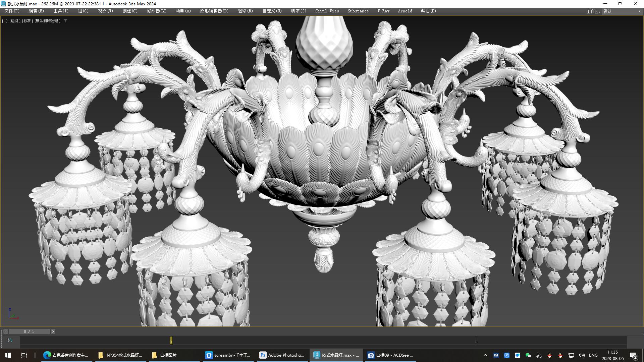
Task: Click the time slider showing 0 / 1
Action: (30, 331)
